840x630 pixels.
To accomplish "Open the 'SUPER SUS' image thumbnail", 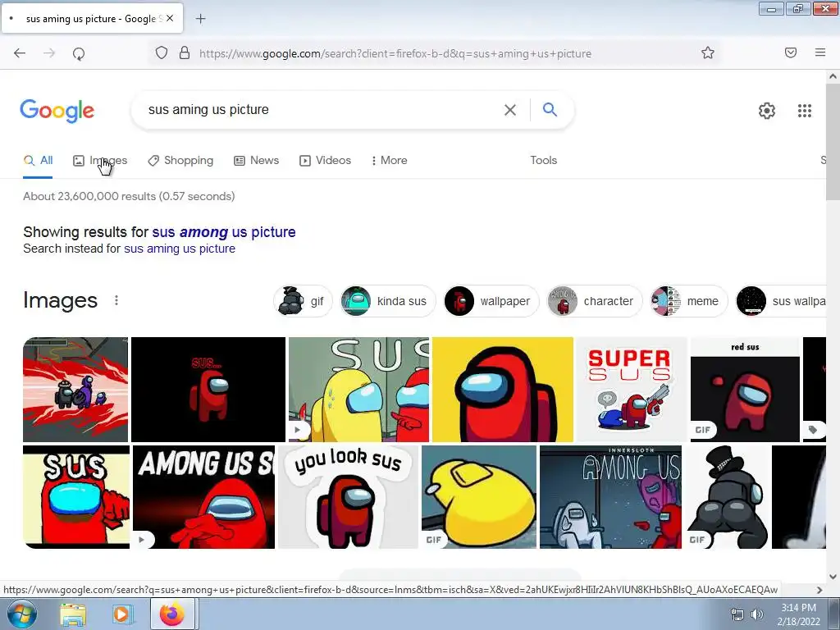I will point(632,390).
